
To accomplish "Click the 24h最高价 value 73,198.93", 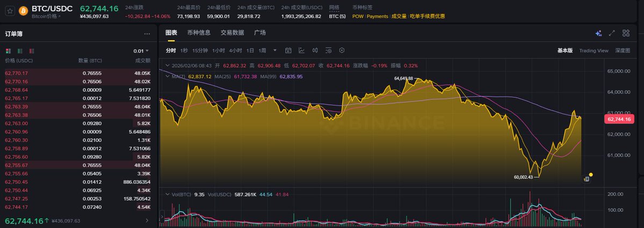I will click(189, 17).
